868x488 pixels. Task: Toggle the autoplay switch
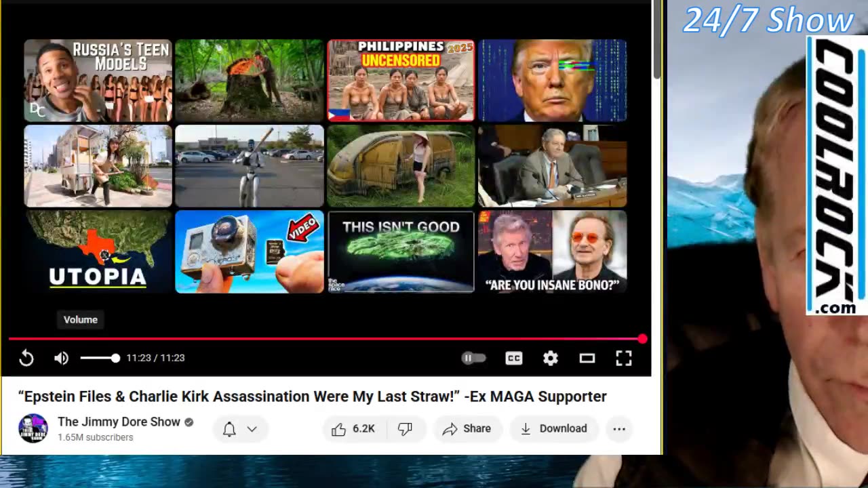[473, 358]
